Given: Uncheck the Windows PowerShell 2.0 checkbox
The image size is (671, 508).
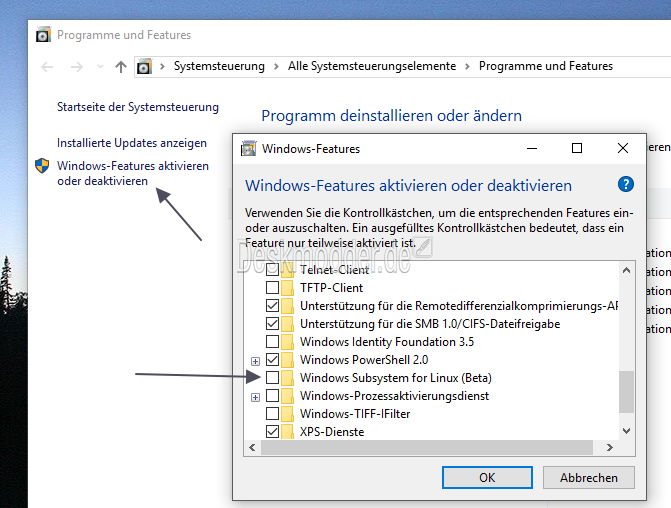Looking at the screenshot, I should pos(273,359).
